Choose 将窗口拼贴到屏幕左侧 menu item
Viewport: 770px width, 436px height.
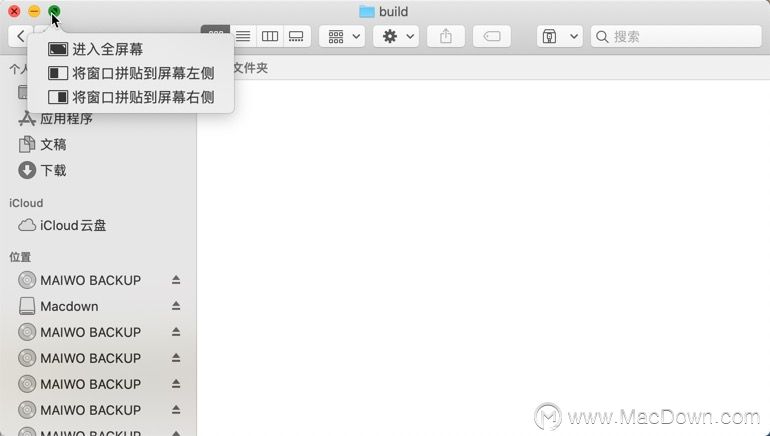tap(131, 73)
